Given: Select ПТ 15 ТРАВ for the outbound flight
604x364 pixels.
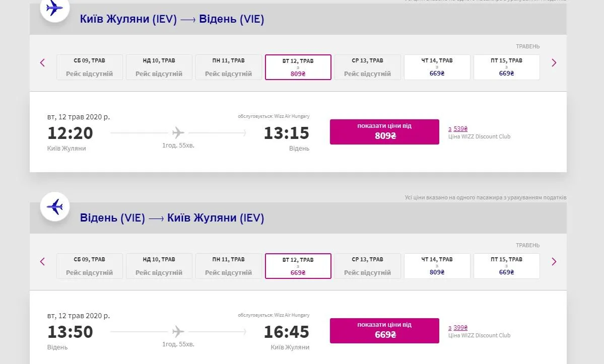Looking at the screenshot, I should pyautogui.click(x=506, y=67).
